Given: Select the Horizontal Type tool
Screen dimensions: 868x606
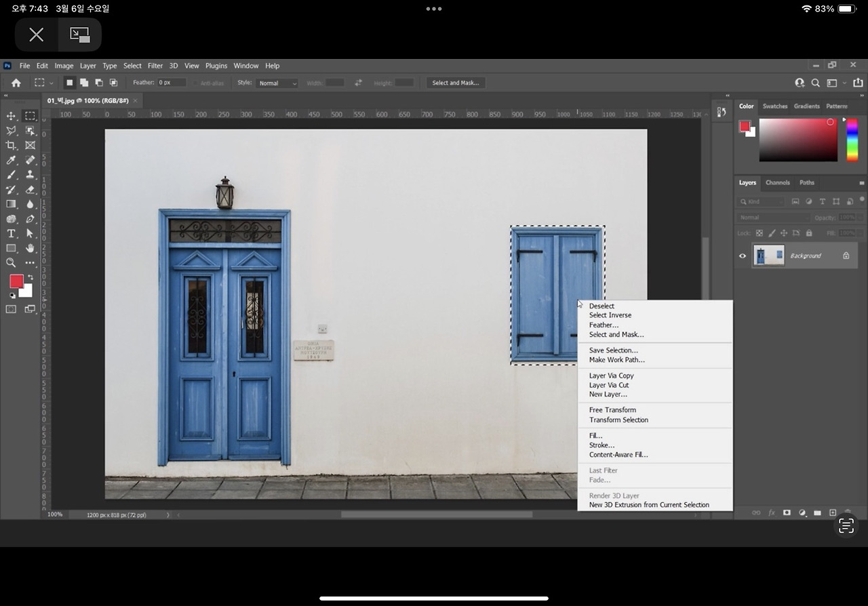Looking at the screenshot, I should pyautogui.click(x=11, y=233).
